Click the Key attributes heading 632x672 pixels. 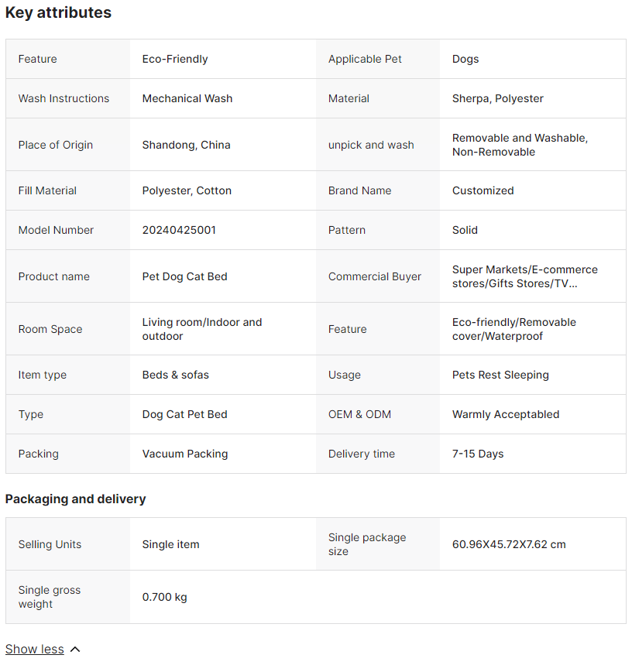58,12
